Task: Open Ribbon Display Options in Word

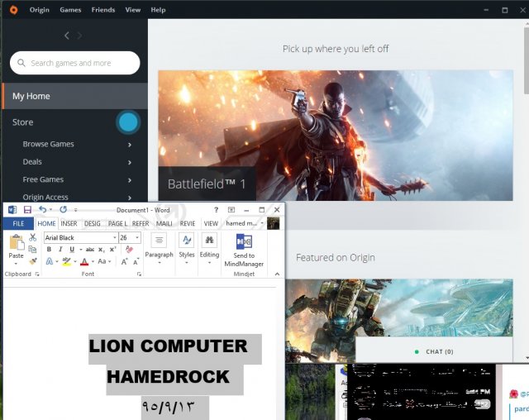Action: pyautogui.click(x=231, y=209)
